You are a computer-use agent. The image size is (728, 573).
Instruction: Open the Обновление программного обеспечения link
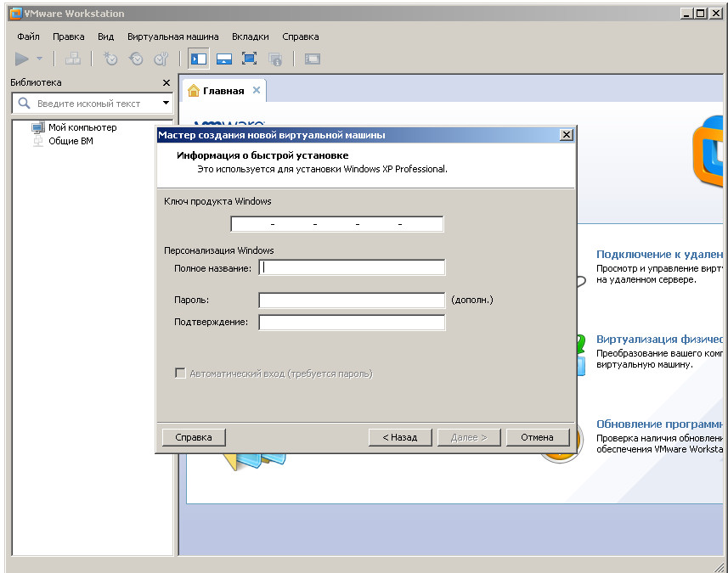click(x=660, y=424)
